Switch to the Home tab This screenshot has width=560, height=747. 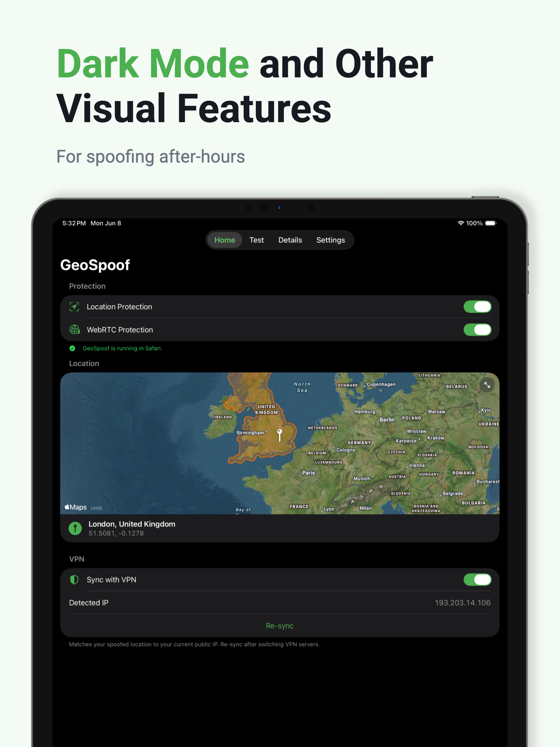(224, 240)
